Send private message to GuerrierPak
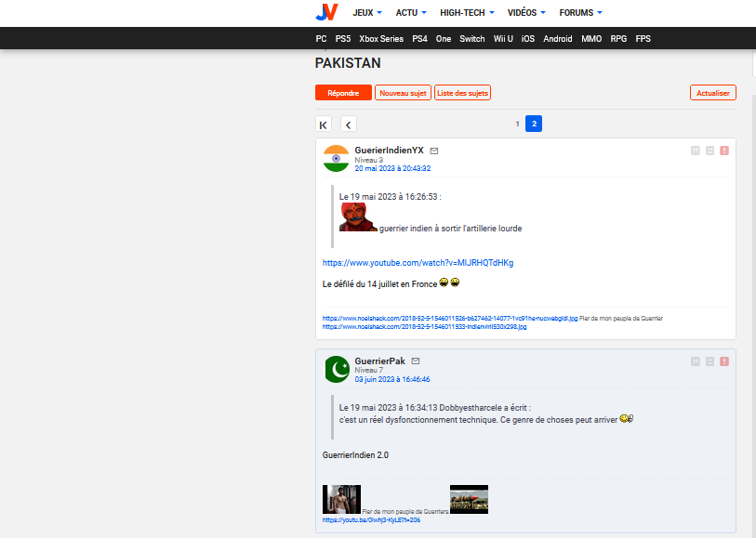The width and height of the screenshot is (756, 538). click(416, 361)
